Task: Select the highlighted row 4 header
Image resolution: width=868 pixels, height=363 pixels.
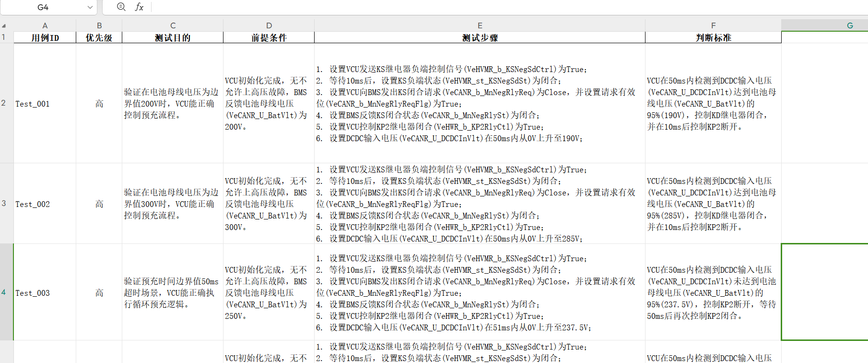Action: (4, 292)
